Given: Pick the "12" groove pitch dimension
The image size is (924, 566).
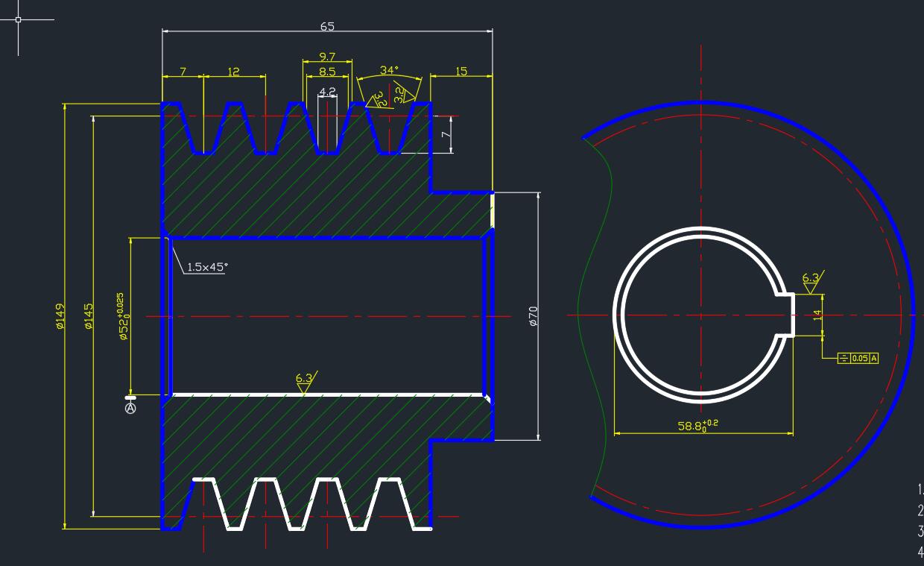Looking at the screenshot, I should [234, 72].
